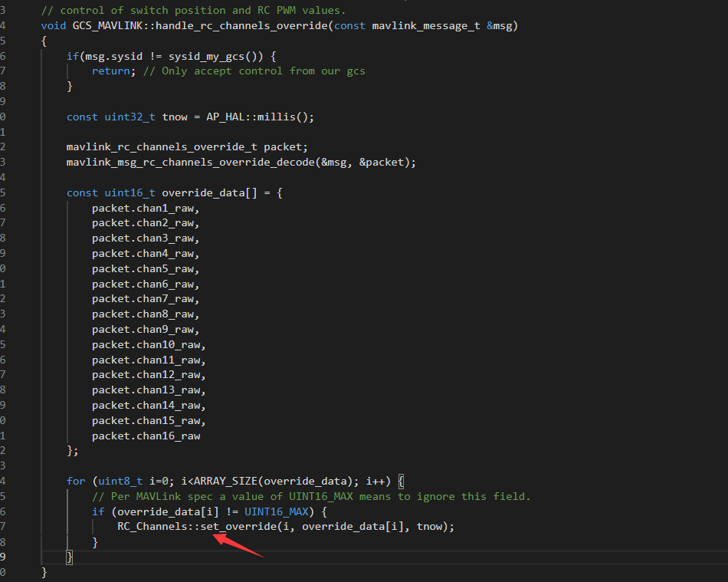This screenshot has height=582, width=728.
Task: Click UINT16_MAX in the if condition
Action: point(276,511)
